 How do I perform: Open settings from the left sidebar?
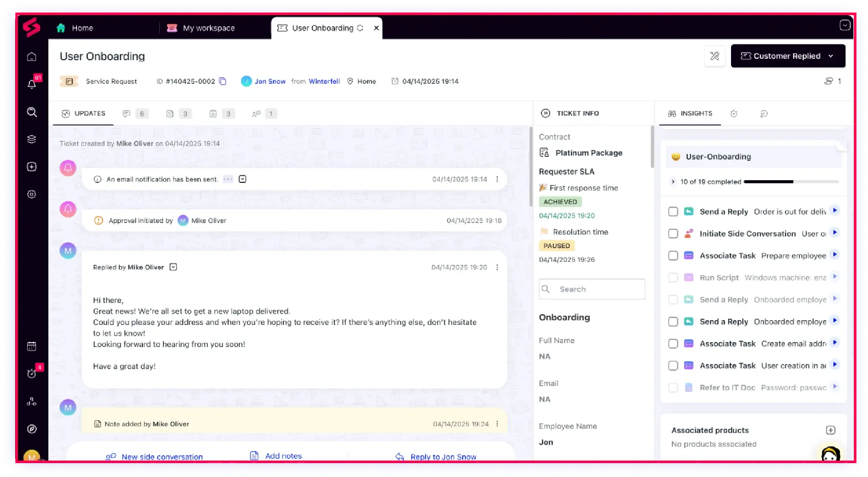coord(32,194)
